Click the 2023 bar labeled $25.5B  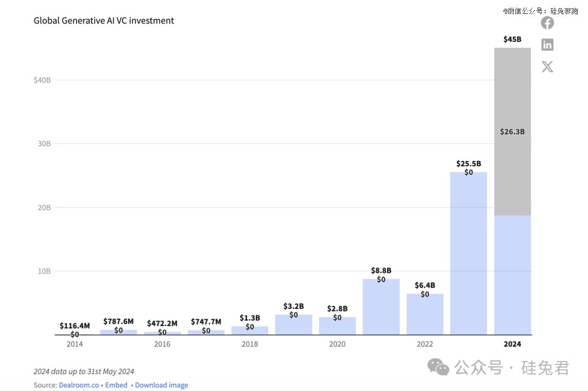point(469,256)
